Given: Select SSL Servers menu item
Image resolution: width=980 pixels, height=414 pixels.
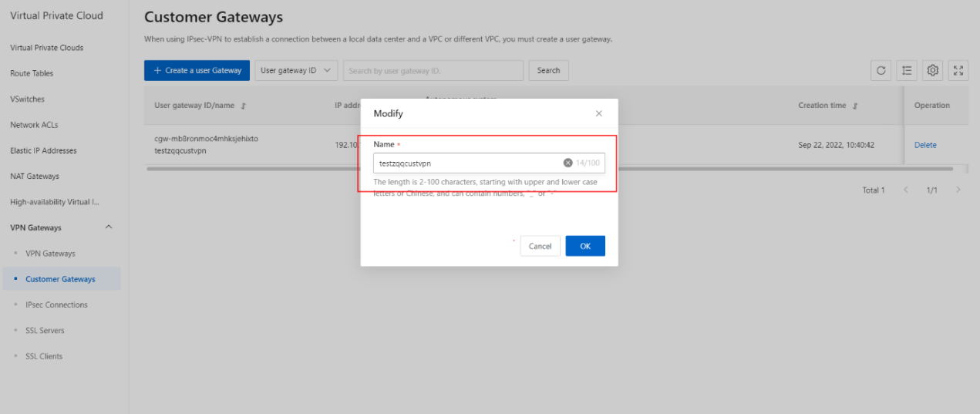Looking at the screenshot, I should [x=45, y=330].
